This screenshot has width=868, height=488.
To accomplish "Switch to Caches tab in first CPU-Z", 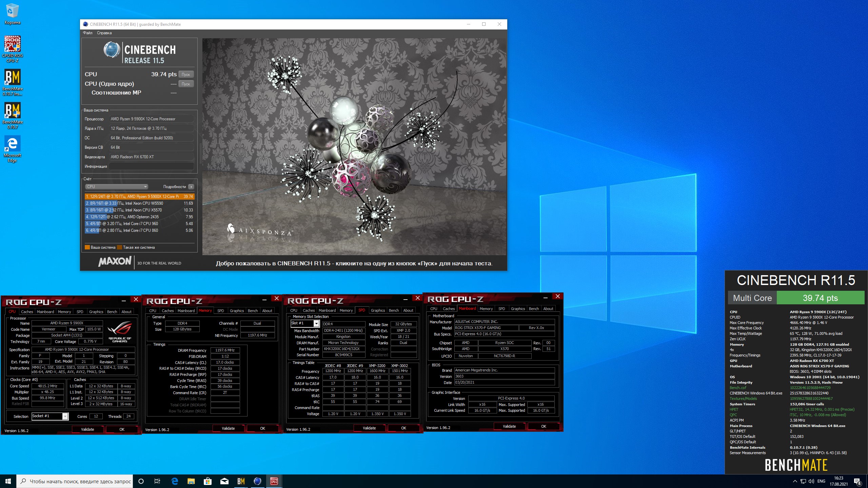I will point(27,312).
